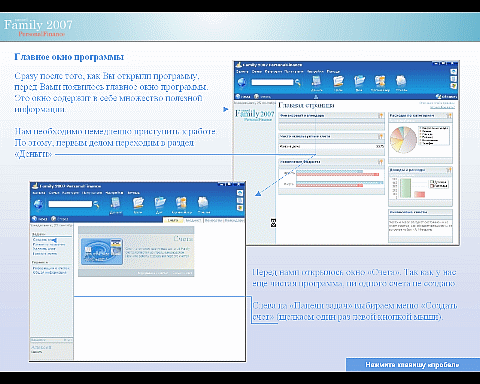Click Family 2007 logo in Главная страница sidebar
480x384 pixels.
(254, 115)
